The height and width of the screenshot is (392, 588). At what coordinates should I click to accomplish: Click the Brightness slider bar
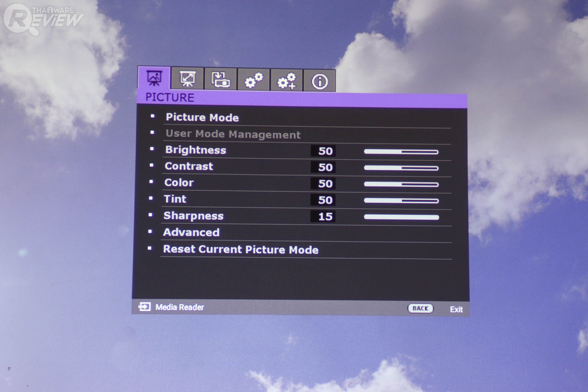(401, 152)
